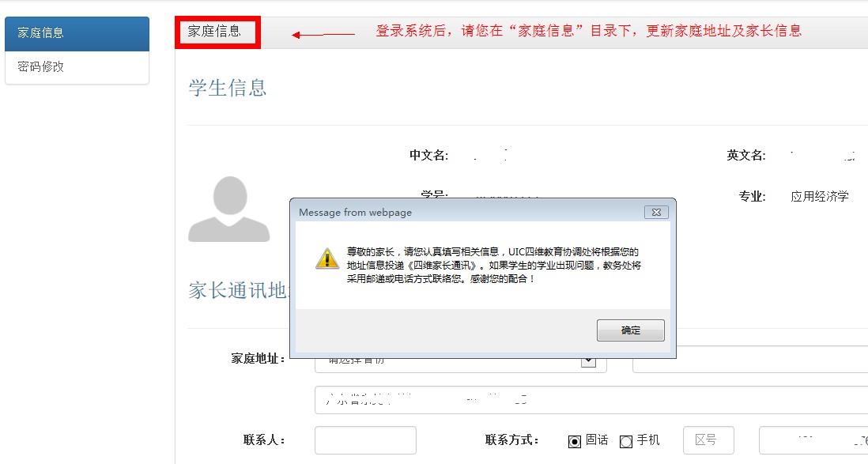Select the 手机 radio button

626,441
